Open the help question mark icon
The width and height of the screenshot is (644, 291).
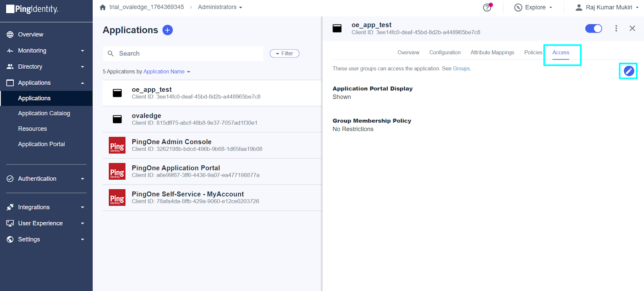[x=487, y=7]
